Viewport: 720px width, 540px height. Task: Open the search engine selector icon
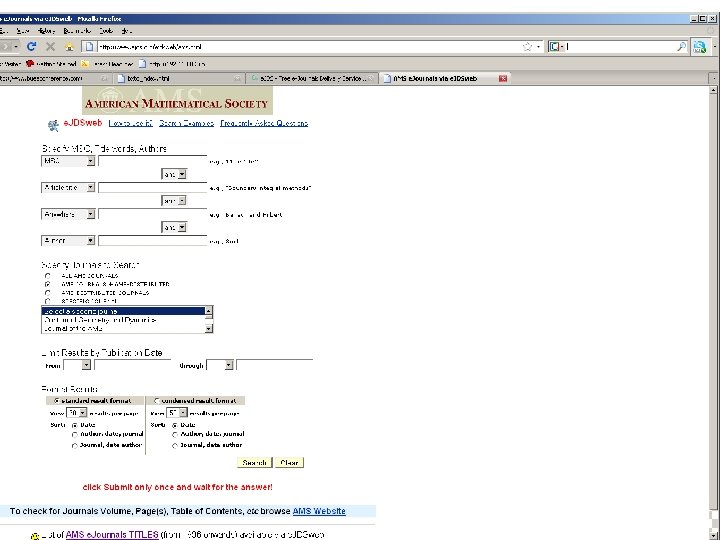pyautogui.click(x=555, y=46)
